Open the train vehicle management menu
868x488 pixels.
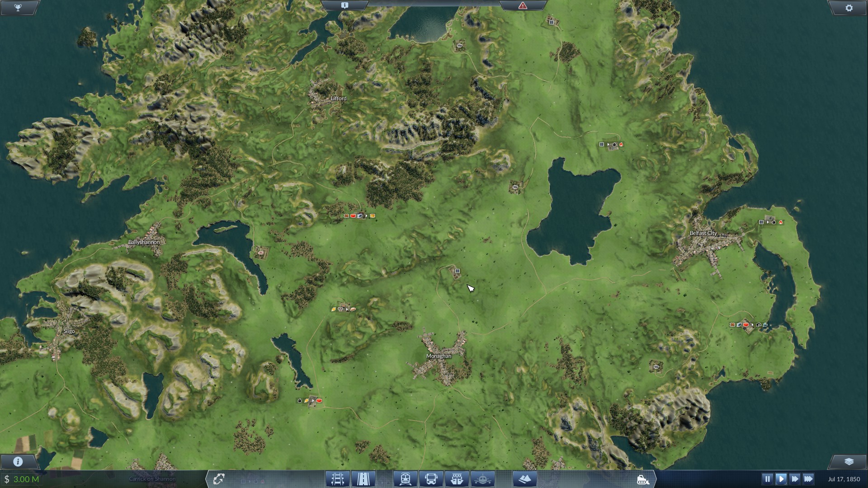405,479
